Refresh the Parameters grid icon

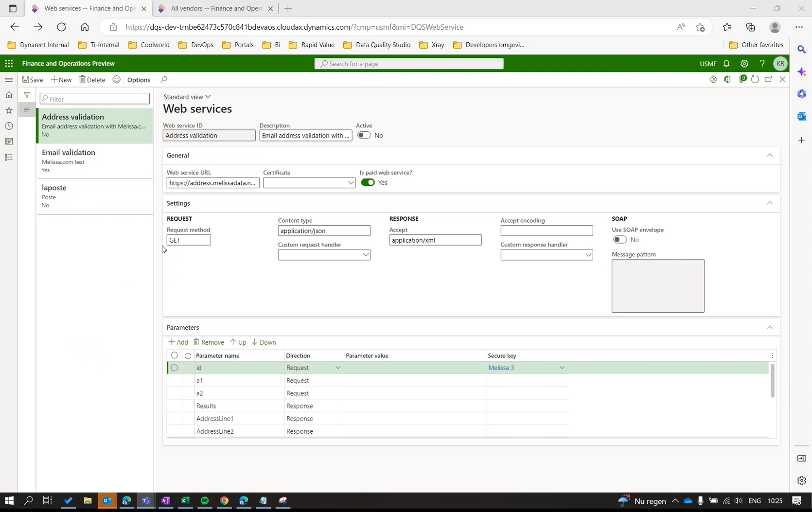click(188, 356)
